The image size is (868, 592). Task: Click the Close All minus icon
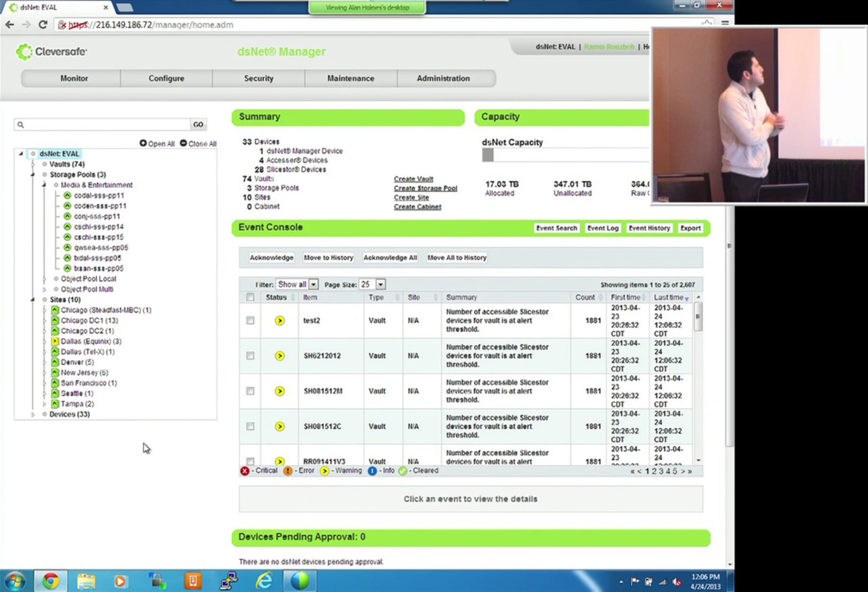point(183,143)
